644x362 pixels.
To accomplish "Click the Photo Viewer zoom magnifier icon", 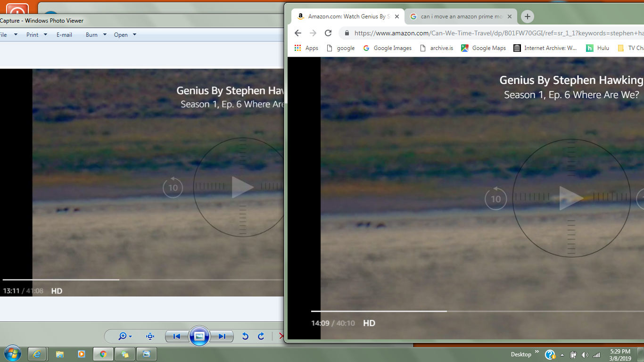I will [123, 336].
